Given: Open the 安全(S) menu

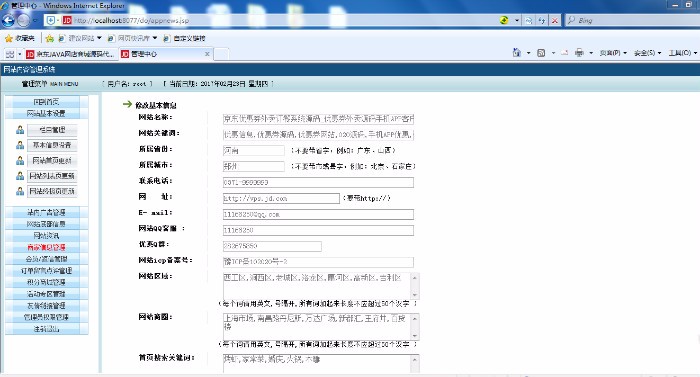Looking at the screenshot, I should 647,53.
